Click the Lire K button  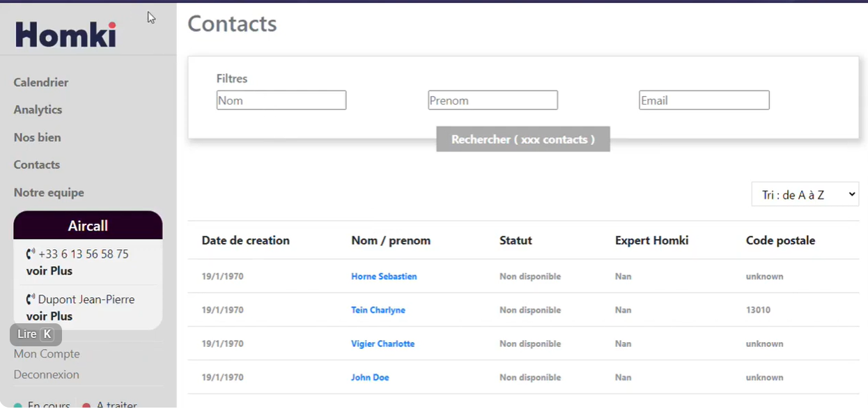36,334
